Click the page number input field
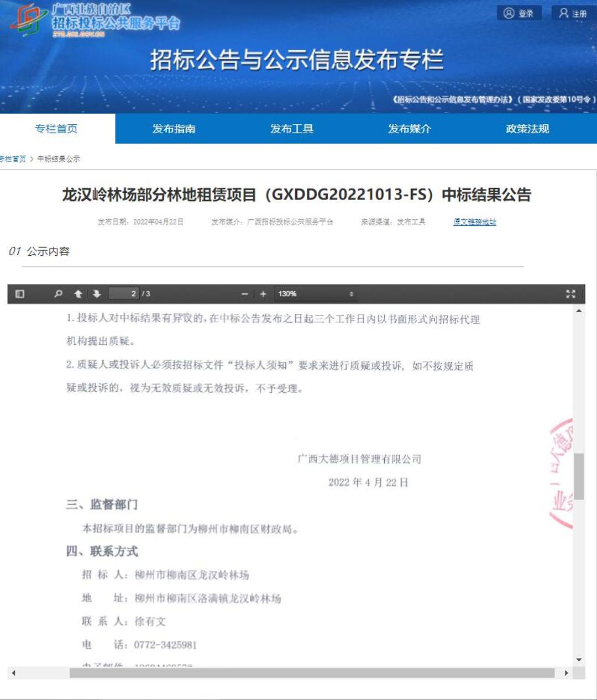Viewport: 597px width, 700px height. (124, 294)
